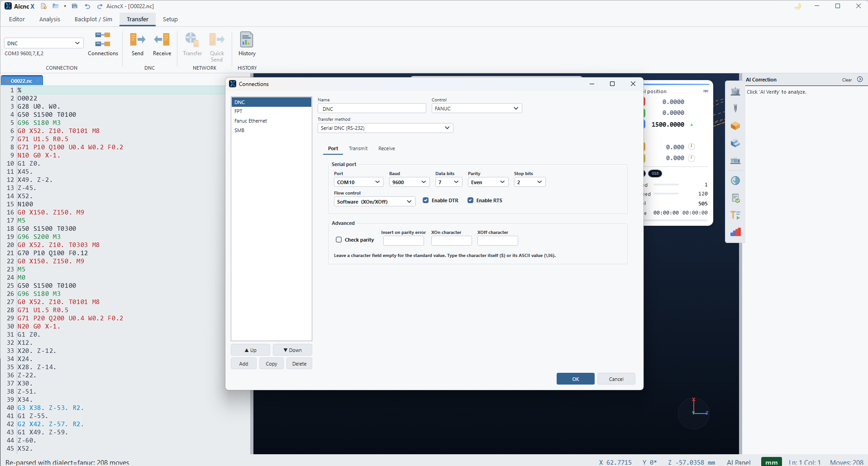Toggle the Enable RTS checkbox
The image size is (868, 466).
click(x=470, y=200)
